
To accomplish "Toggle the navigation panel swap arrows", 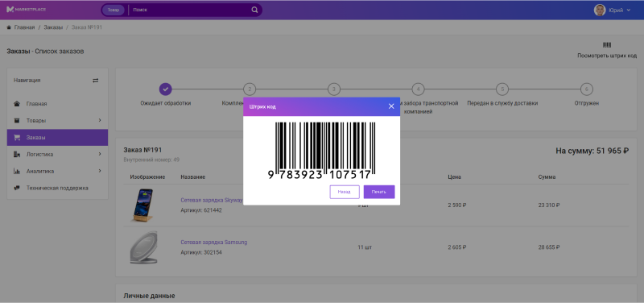I will [96, 81].
